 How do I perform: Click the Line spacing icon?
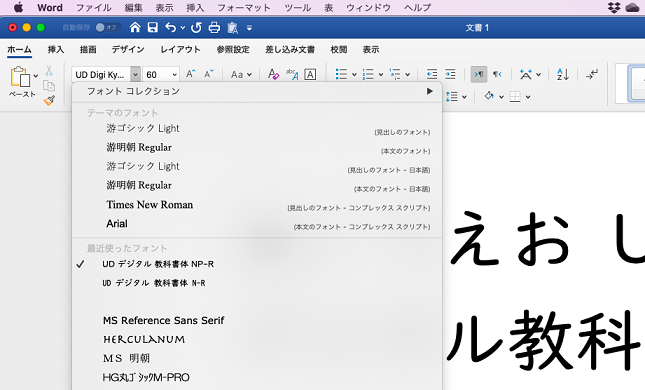click(x=452, y=97)
